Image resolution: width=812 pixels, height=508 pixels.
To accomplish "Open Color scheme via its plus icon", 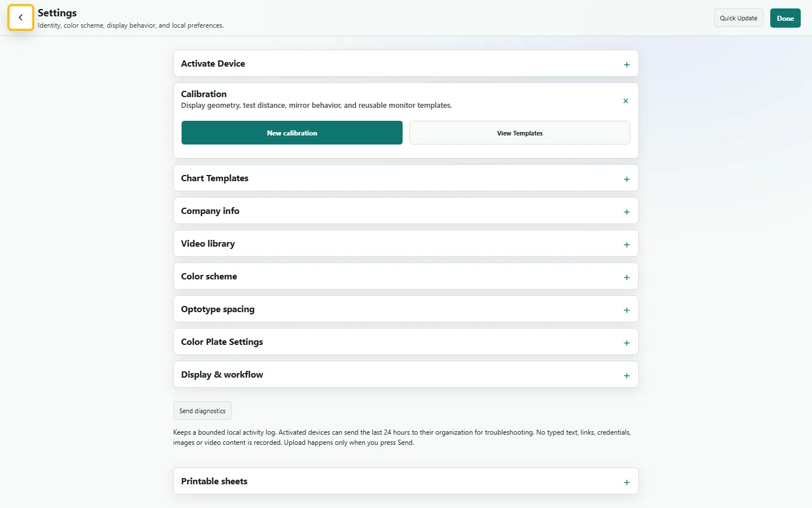I will 626,277.
